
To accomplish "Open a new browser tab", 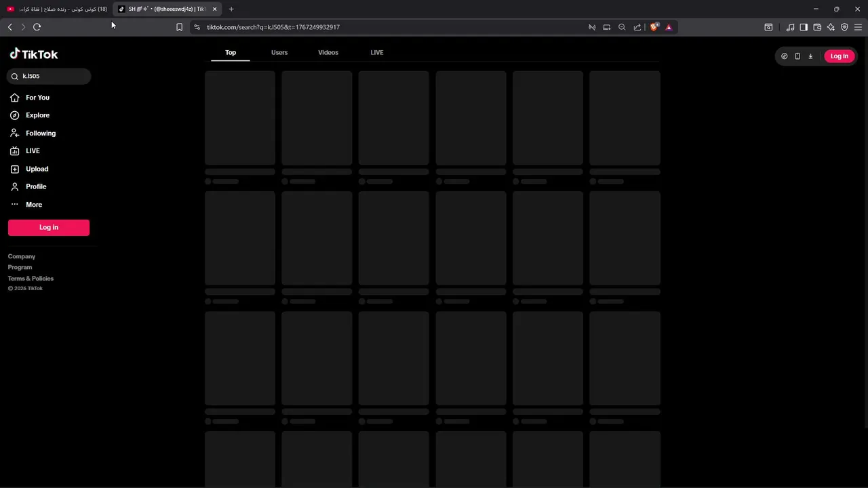I will (231, 9).
